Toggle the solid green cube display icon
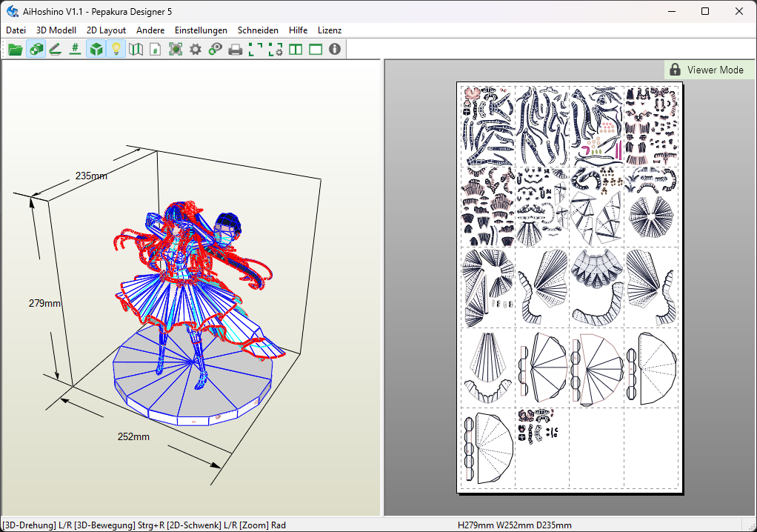The height and width of the screenshot is (532, 757). [x=95, y=50]
